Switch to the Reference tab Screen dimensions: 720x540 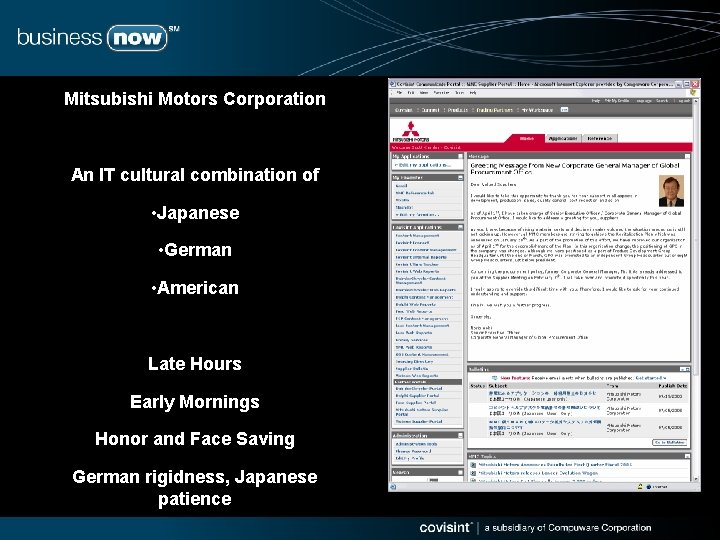click(599, 138)
